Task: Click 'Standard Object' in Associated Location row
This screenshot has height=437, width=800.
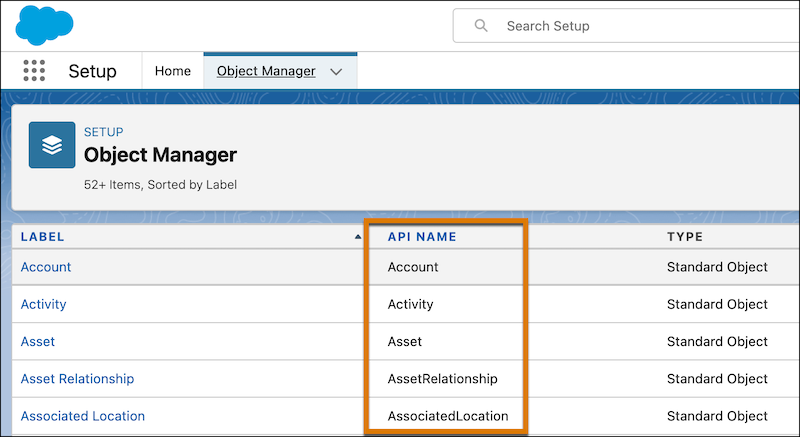Action: coord(717,416)
